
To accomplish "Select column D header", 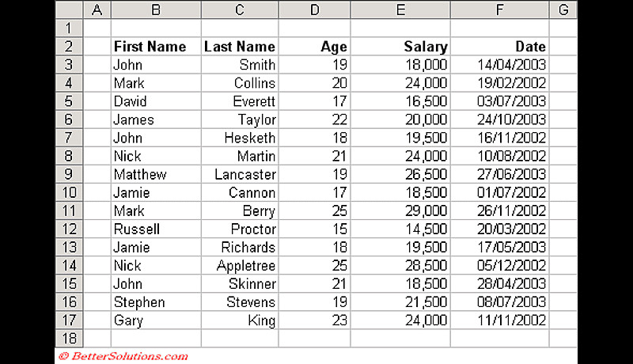I will click(314, 9).
